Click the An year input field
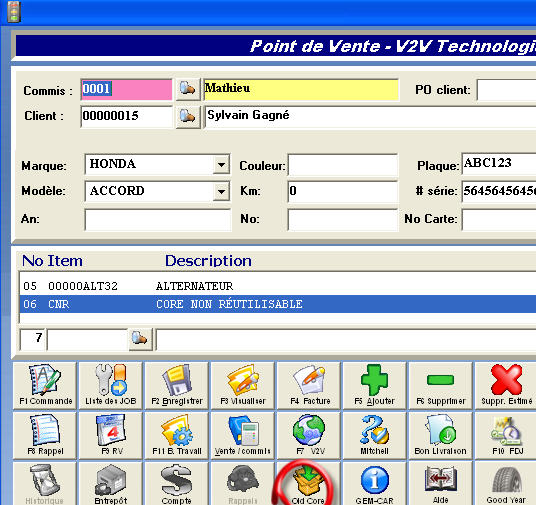 158,220
